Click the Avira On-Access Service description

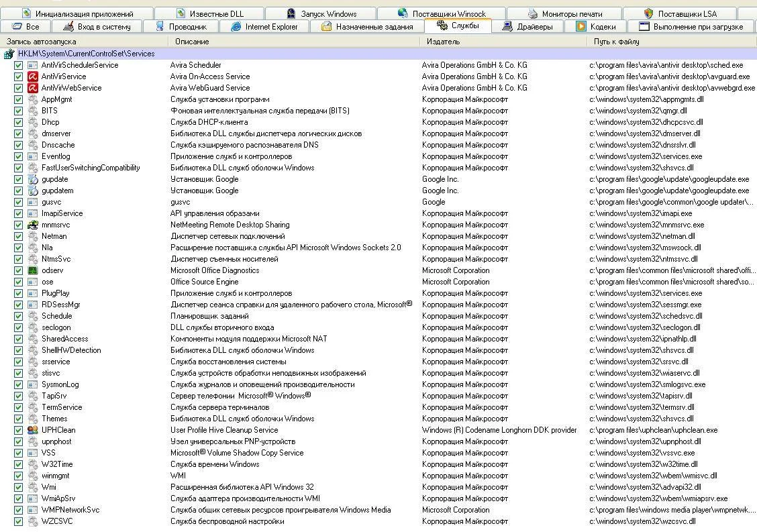[210, 76]
